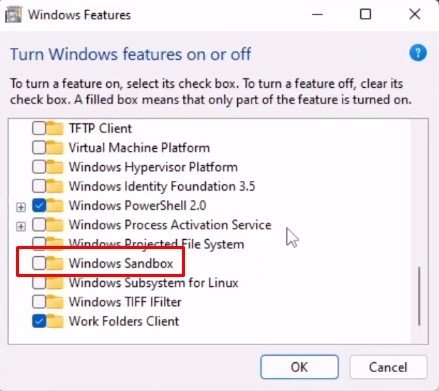
Task: Confirm changes with the OK button
Action: click(x=299, y=367)
